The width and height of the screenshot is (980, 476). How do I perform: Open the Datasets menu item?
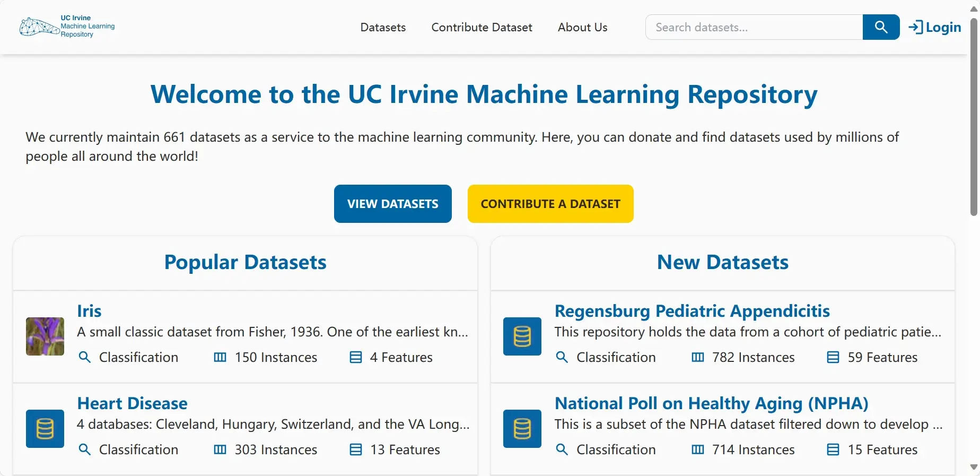coord(383,27)
